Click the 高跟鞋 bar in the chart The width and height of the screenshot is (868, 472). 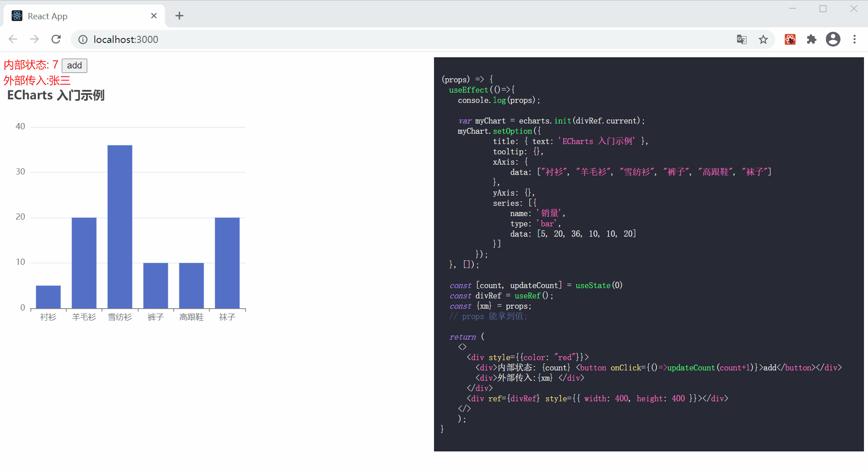(x=191, y=285)
